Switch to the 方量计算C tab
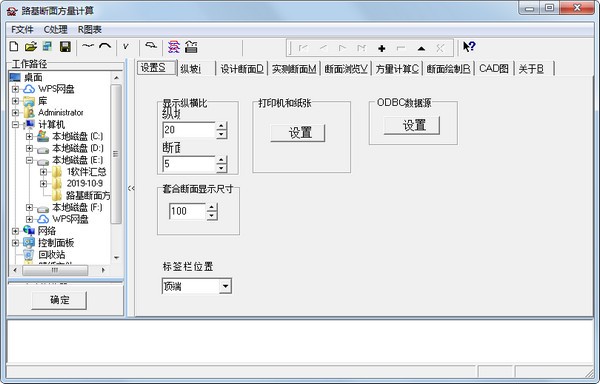Image resolution: width=600 pixels, height=384 pixels. coord(397,69)
